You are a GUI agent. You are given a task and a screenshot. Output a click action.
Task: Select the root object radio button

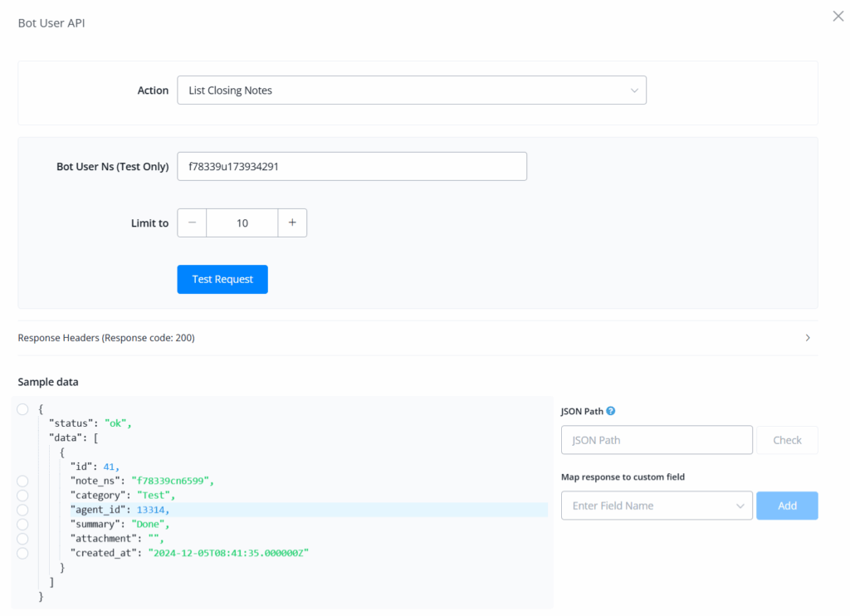[22, 408]
